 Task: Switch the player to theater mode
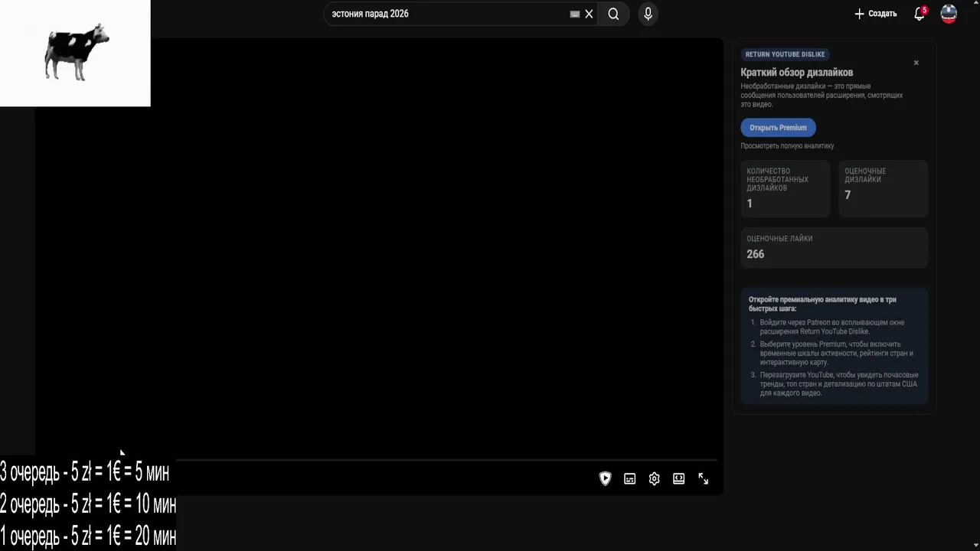pos(678,478)
